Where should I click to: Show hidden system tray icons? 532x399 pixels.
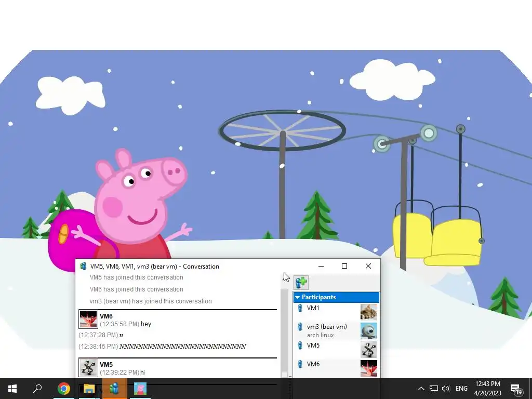click(x=421, y=389)
